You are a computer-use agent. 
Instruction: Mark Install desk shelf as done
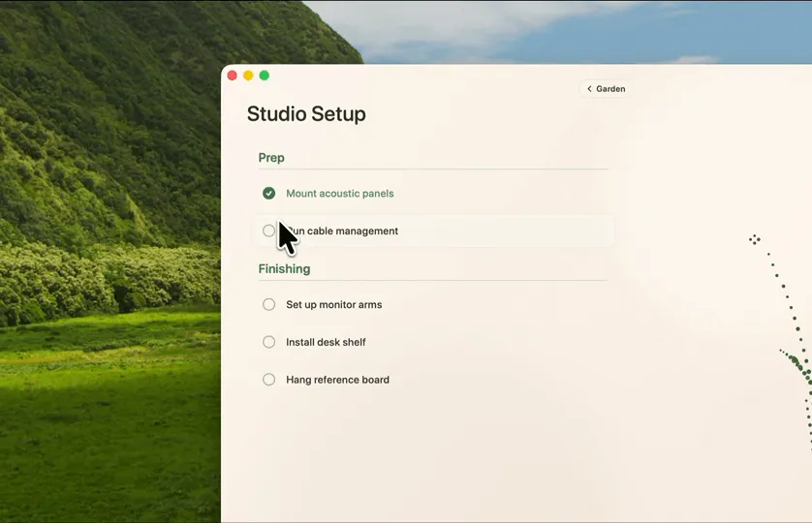point(268,342)
